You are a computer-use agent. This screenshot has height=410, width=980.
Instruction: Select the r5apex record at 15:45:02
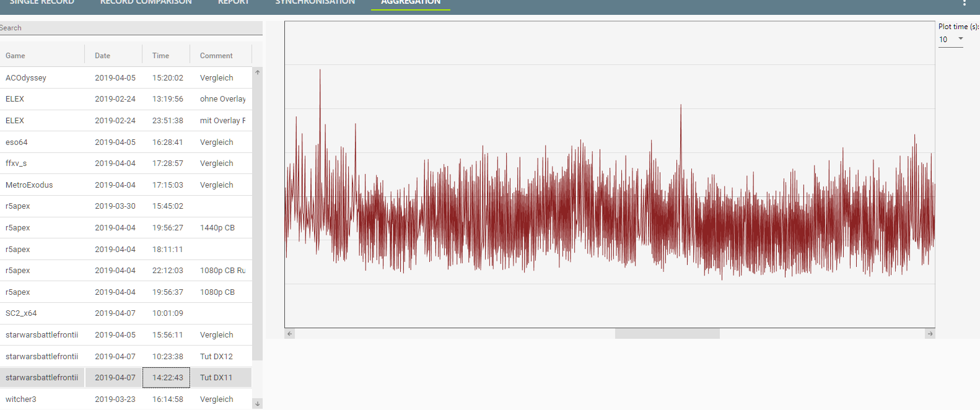tap(126, 206)
